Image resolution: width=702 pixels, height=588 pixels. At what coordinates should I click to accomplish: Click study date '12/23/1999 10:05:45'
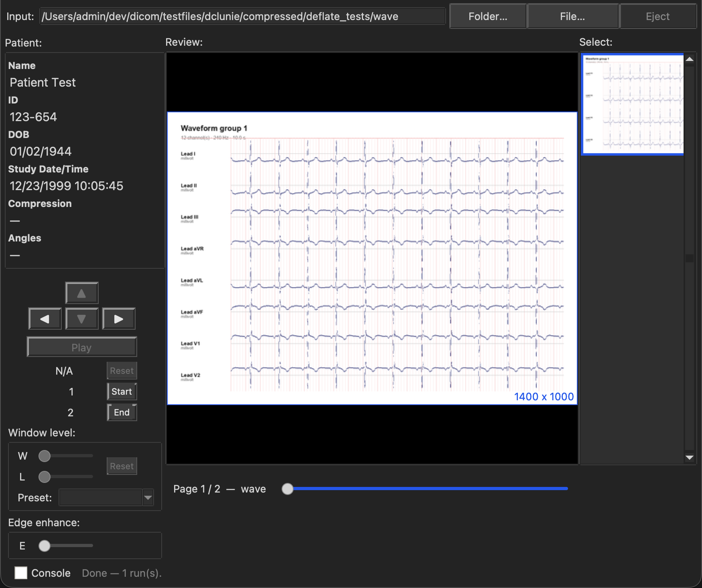[x=66, y=186]
